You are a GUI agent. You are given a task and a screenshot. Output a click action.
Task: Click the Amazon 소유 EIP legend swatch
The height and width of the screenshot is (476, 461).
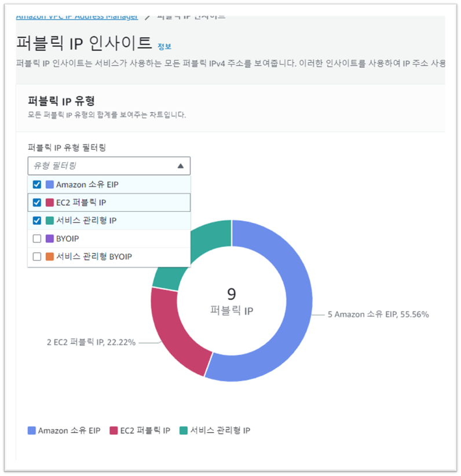click(x=32, y=430)
